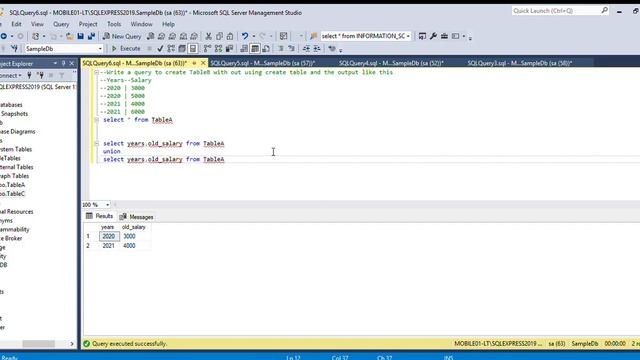This screenshot has height=360, width=640.
Task: Switch to the SQLQuery3.sql tab
Action: pos(520,63)
